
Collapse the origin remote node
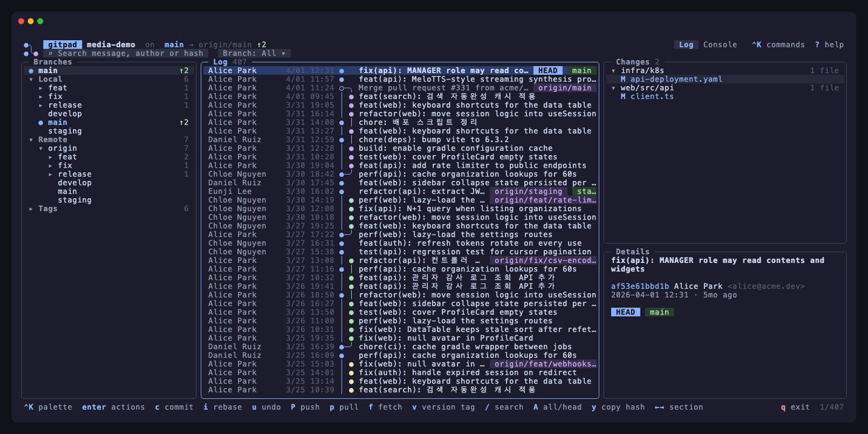point(41,149)
